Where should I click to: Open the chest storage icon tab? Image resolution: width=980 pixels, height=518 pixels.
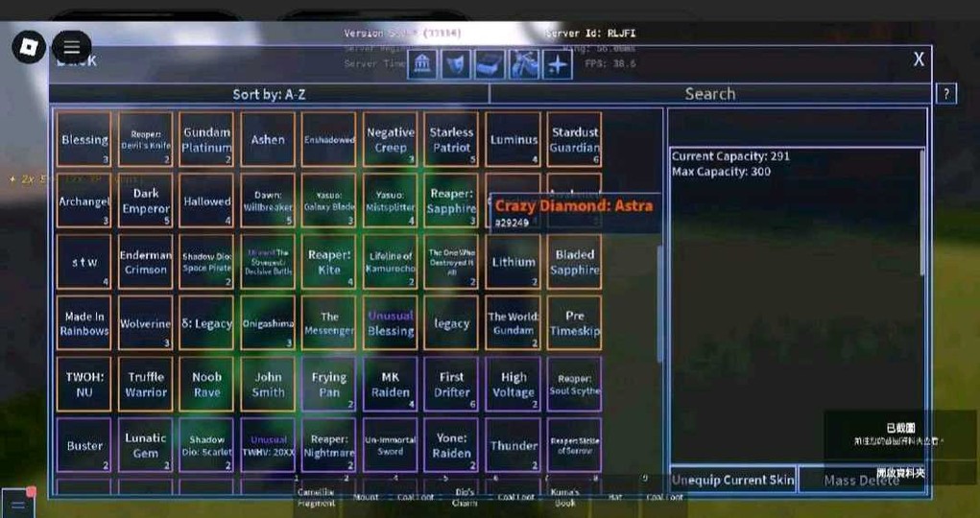[490, 64]
